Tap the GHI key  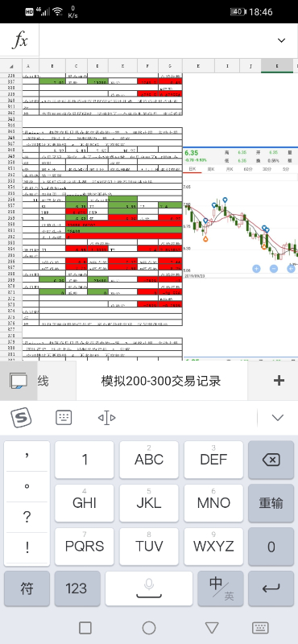point(85,503)
